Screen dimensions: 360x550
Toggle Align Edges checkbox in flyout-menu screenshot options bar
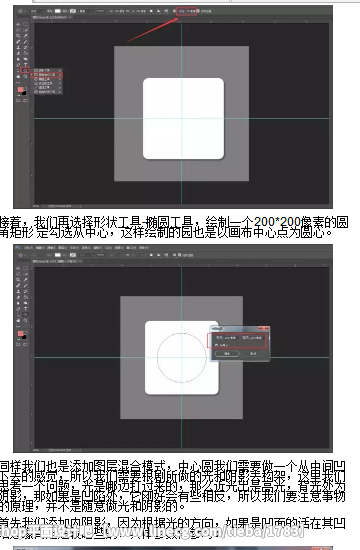click(199, 11)
